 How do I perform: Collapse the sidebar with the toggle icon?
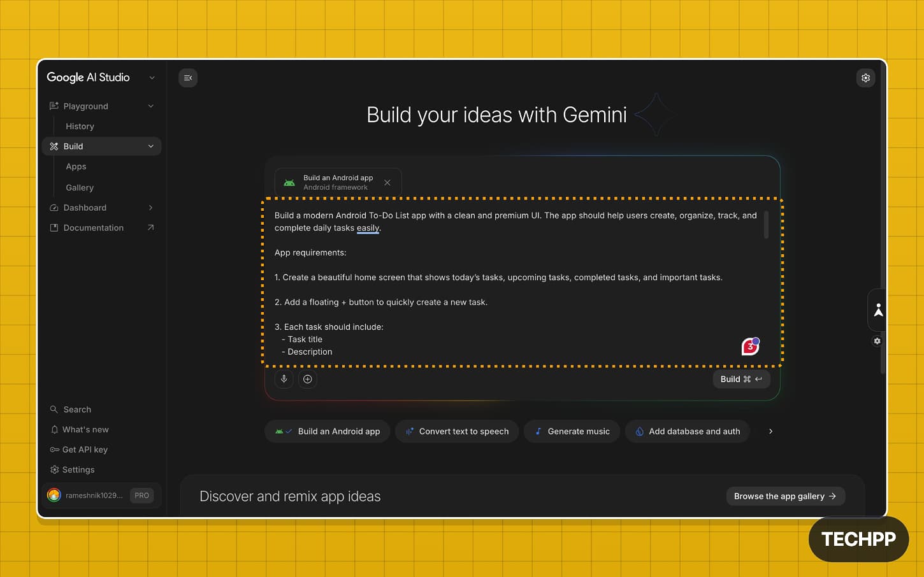(x=188, y=78)
